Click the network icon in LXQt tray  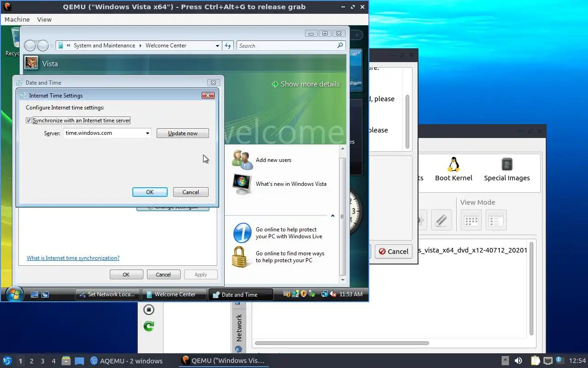(x=548, y=361)
